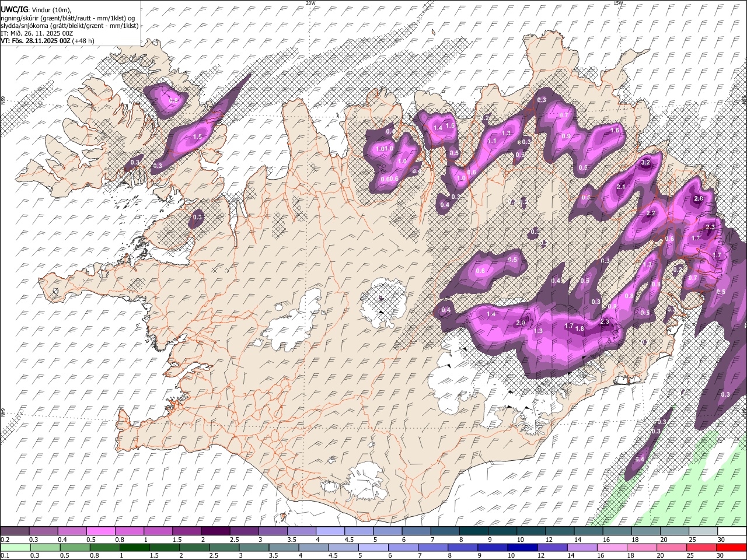Click the bright red rain swatch at 30
747x560 pixels.
click(731, 547)
